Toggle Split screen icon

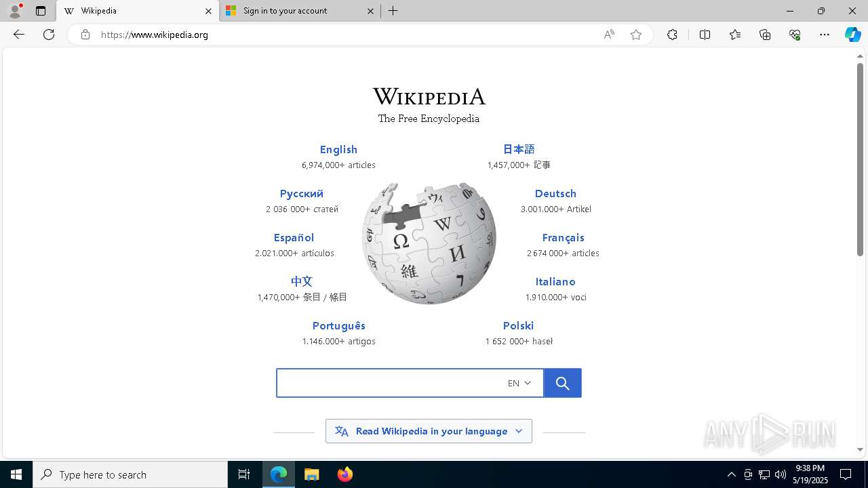pyautogui.click(x=705, y=35)
